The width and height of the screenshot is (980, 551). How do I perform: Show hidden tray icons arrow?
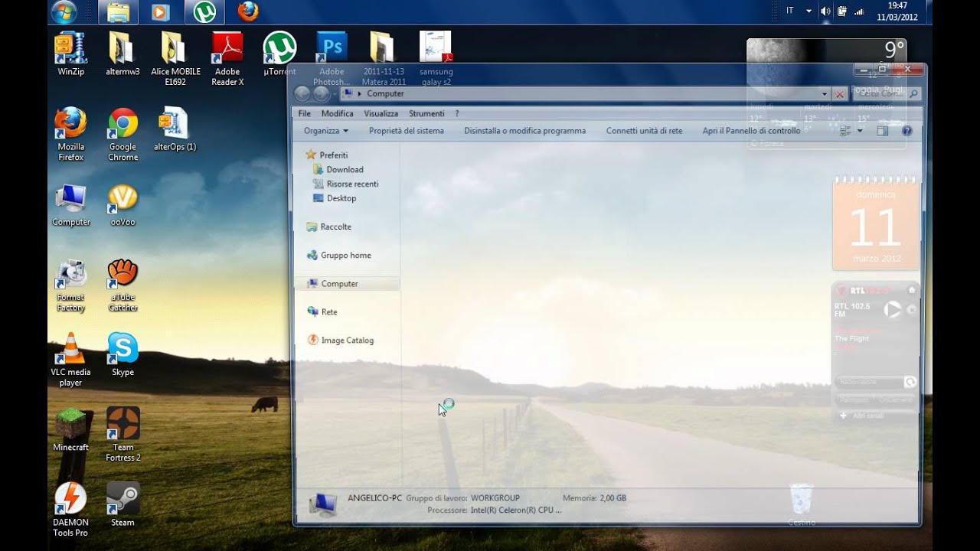[x=808, y=11]
